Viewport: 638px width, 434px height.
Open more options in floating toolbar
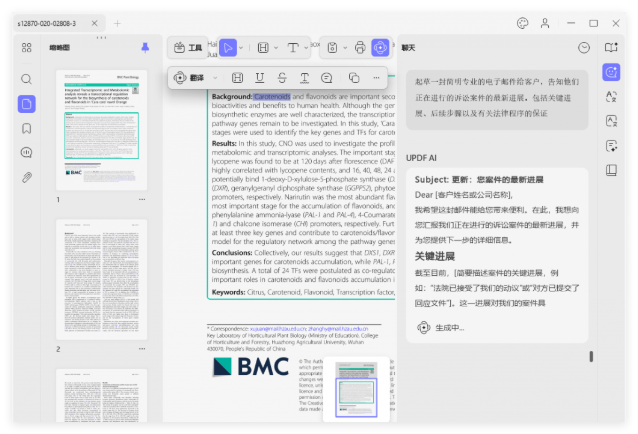point(376,78)
